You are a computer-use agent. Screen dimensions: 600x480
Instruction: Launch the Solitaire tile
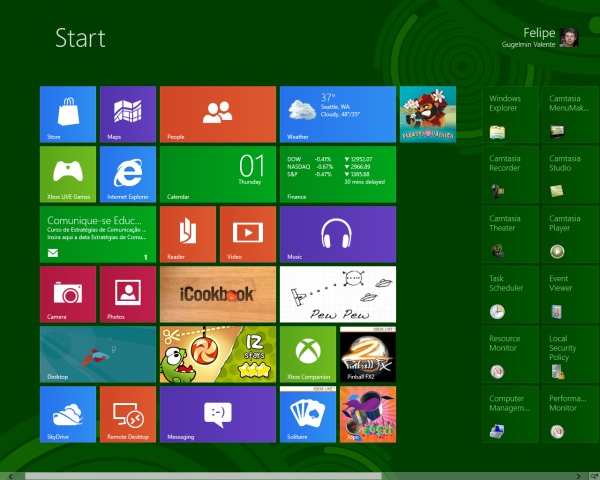(308, 415)
